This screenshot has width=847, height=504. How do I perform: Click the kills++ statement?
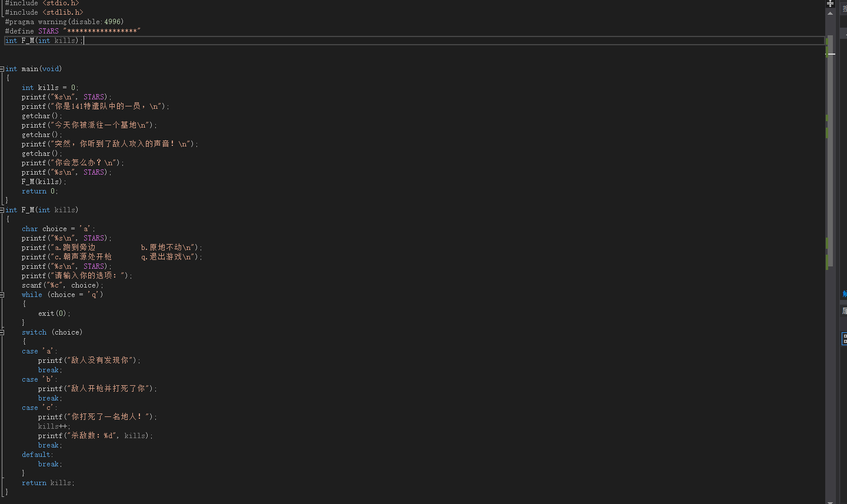pos(54,426)
